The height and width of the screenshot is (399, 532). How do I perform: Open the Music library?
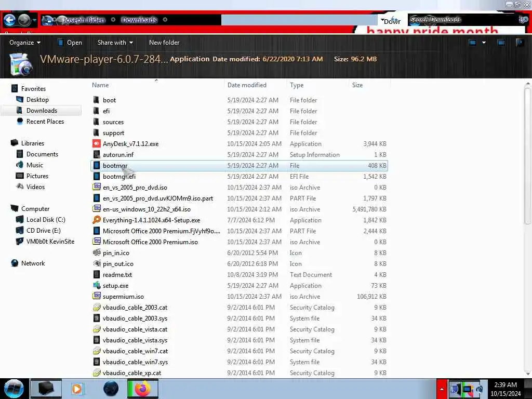pyautogui.click(x=35, y=165)
